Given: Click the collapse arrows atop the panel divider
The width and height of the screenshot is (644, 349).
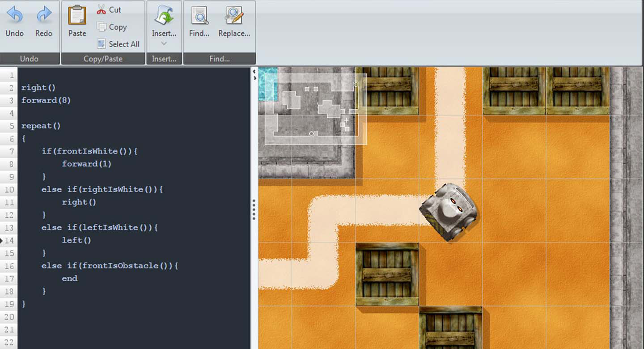Looking at the screenshot, I should click(x=254, y=74).
